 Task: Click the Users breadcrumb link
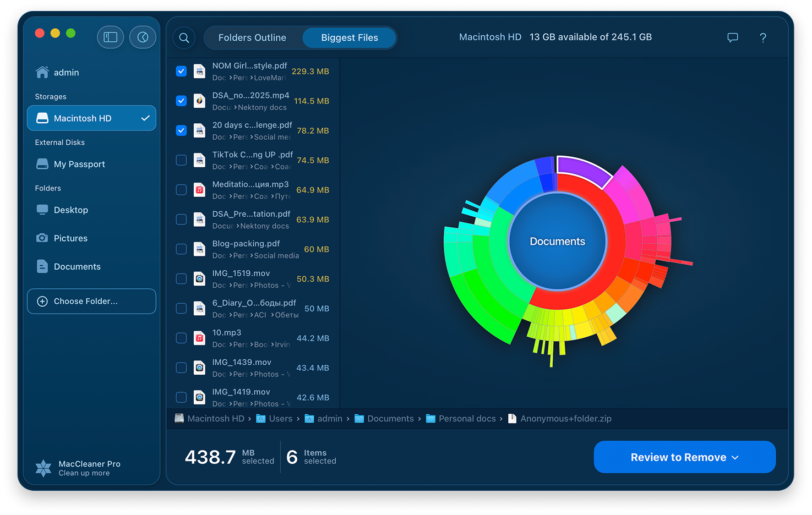point(280,419)
